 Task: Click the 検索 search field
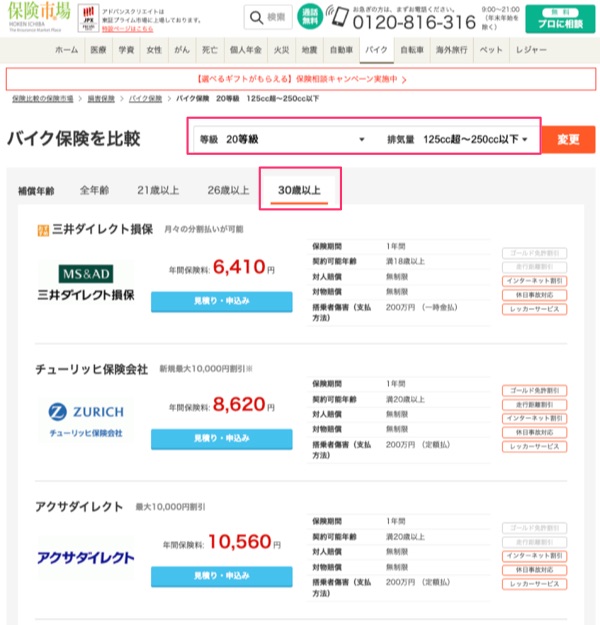268,17
